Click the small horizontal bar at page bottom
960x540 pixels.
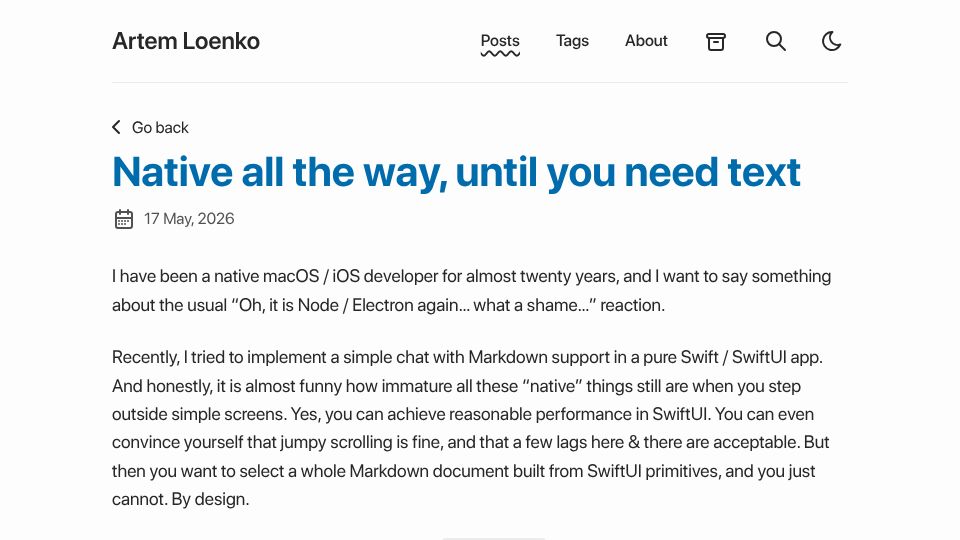(x=493, y=538)
